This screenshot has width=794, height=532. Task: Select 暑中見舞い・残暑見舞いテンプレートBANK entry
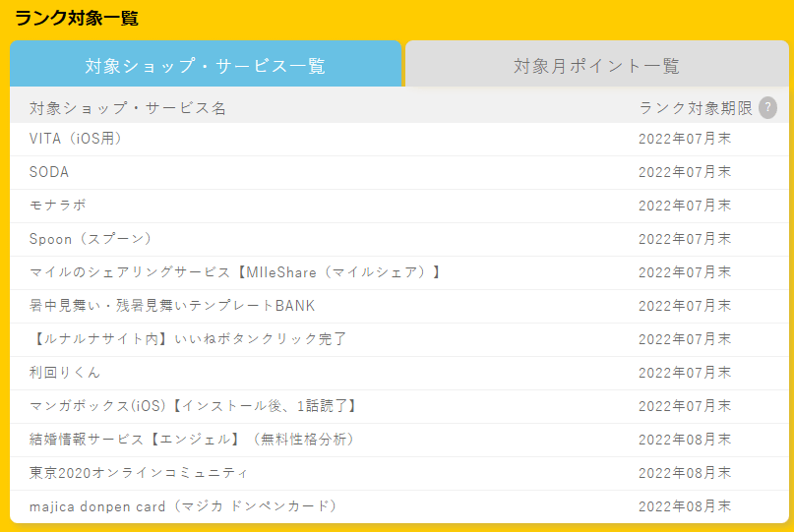(172, 306)
